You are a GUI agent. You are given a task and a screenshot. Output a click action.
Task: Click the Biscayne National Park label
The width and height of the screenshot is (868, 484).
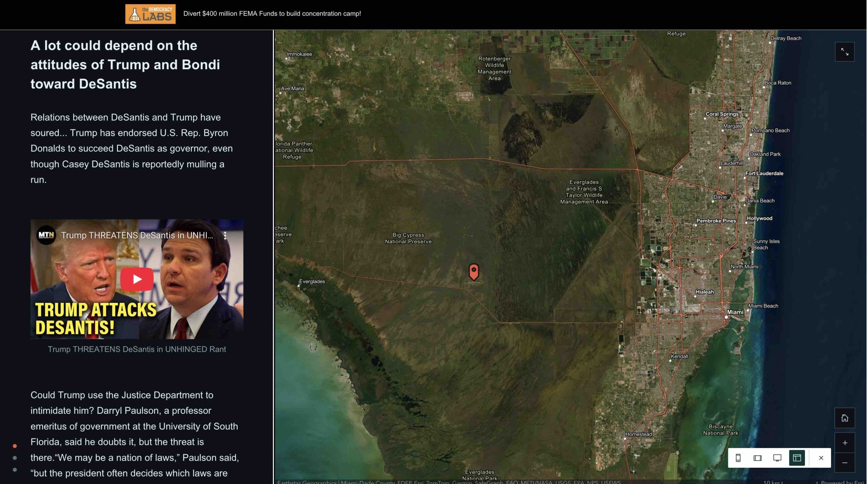721,430
